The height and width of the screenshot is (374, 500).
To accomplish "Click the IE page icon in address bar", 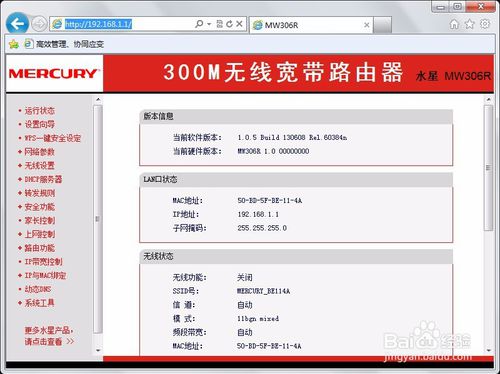I will pos(57,24).
